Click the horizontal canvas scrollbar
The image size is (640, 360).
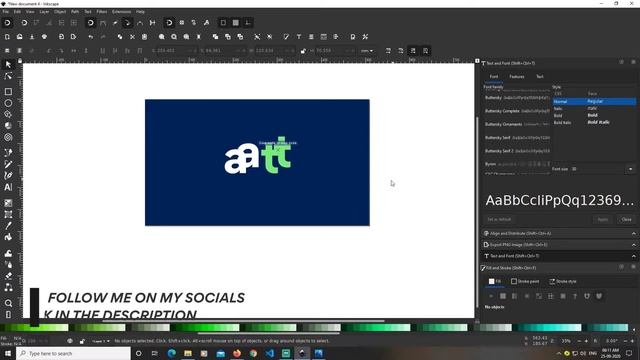pos(243,321)
